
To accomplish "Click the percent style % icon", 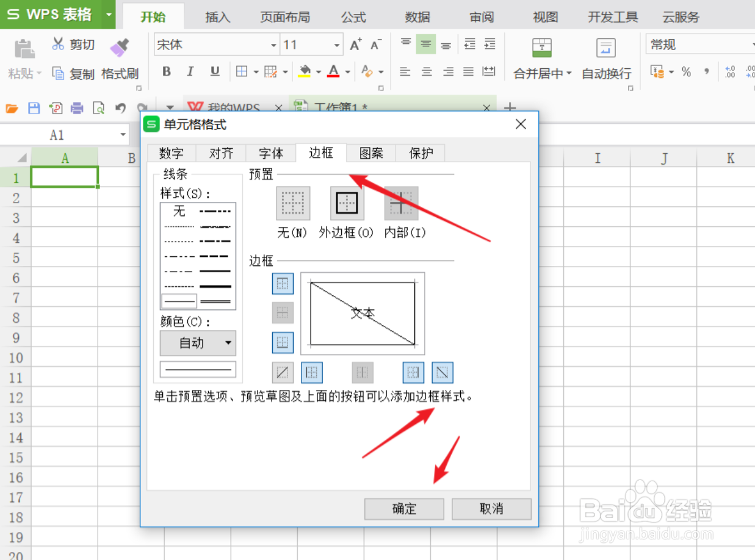I will tap(687, 72).
